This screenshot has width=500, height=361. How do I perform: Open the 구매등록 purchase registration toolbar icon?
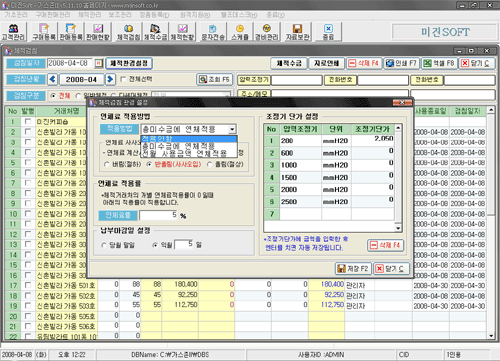tap(44, 32)
